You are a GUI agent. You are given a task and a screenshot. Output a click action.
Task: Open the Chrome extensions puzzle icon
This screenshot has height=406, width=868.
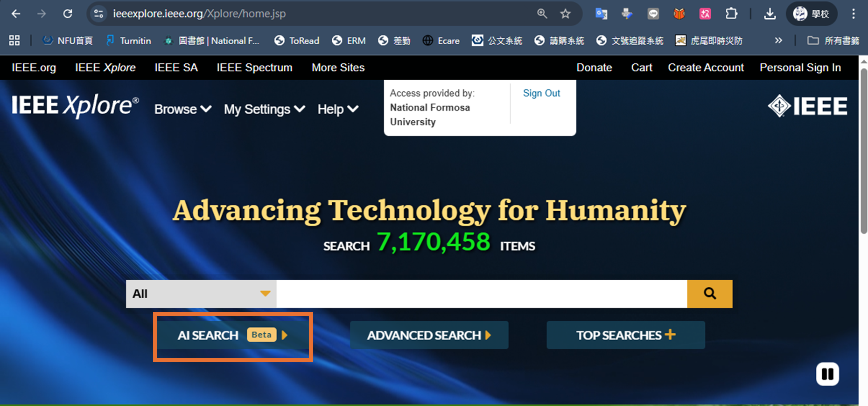(x=731, y=14)
